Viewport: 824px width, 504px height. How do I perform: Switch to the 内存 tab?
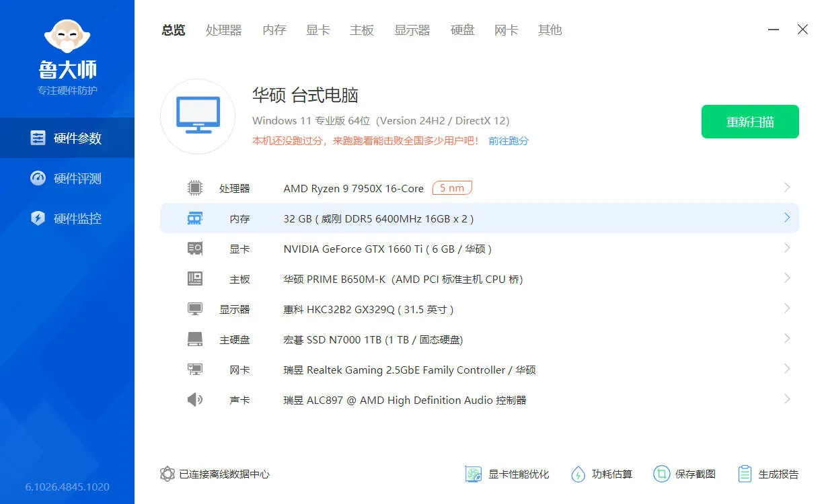(x=274, y=30)
